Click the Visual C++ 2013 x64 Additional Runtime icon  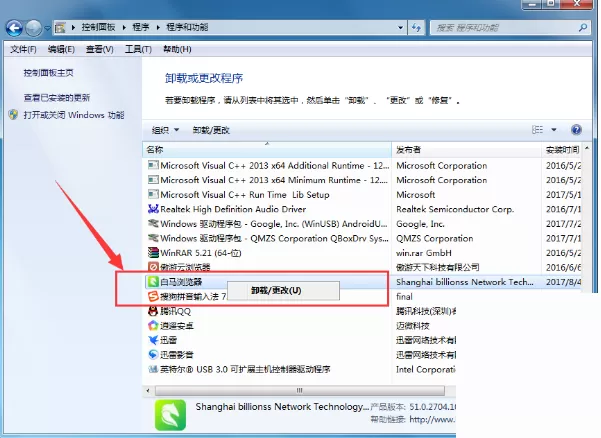click(x=153, y=165)
